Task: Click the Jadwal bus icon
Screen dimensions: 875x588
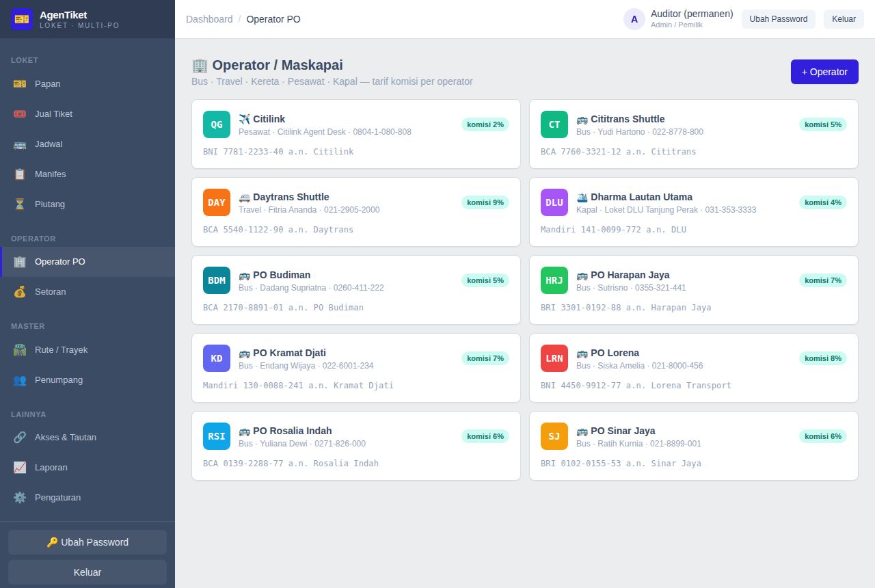Action: [x=20, y=144]
